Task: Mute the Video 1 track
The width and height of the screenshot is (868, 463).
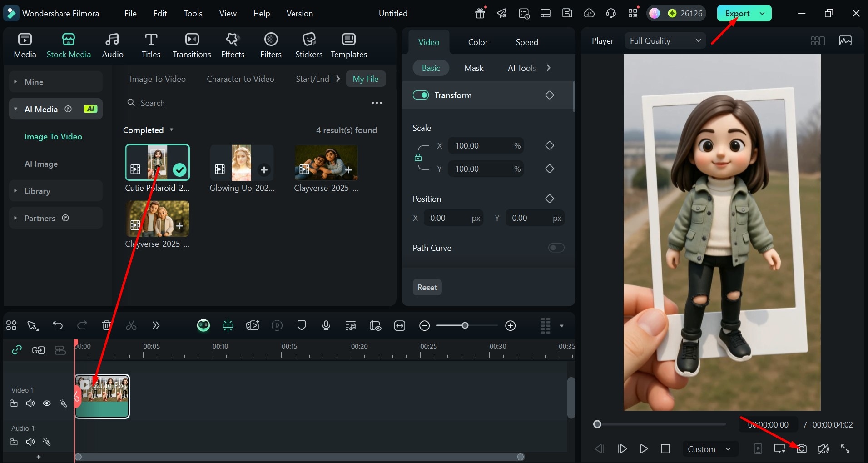Action: point(30,403)
